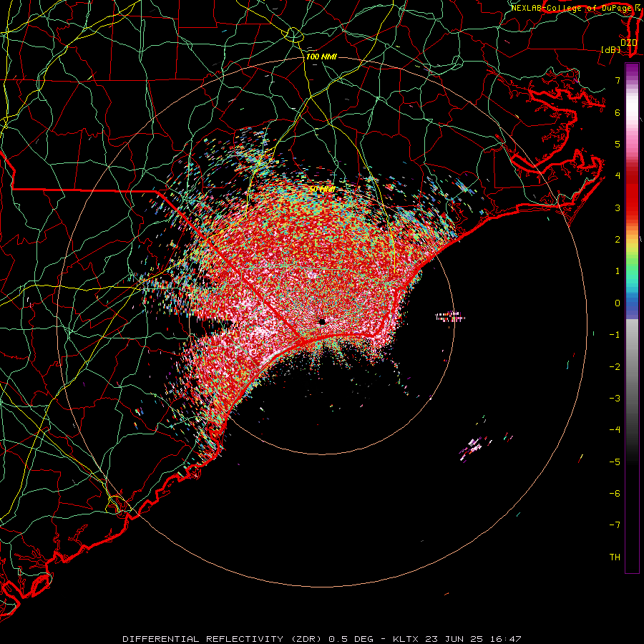This screenshot has width=644, height=644.
Task: Click the "5" tick on the dB scale
Action: (618, 144)
